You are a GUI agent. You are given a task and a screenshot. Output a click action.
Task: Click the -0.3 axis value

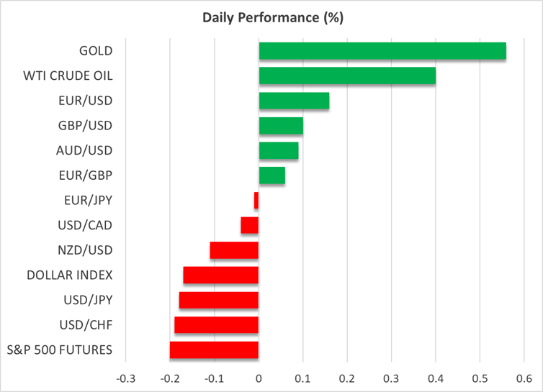coord(124,377)
